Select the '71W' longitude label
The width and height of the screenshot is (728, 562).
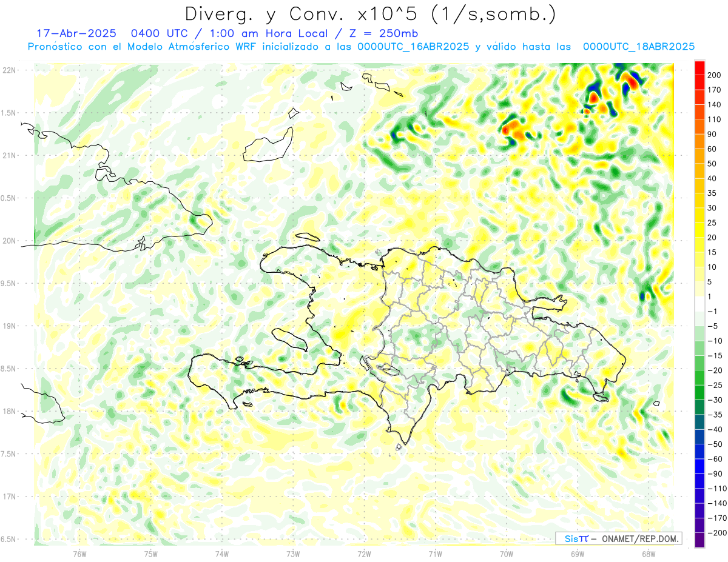pyautogui.click(x=435, y=554)
